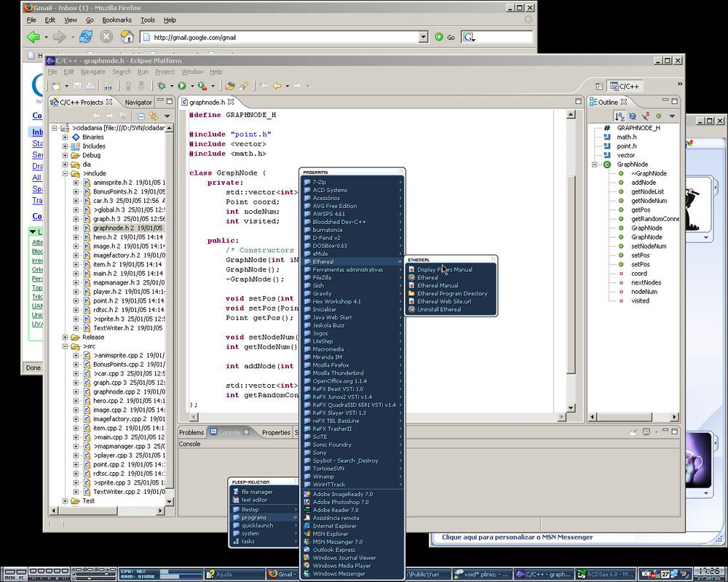
Task: Click the Eclipse Debug bug icon
Action: pos(161,86)
